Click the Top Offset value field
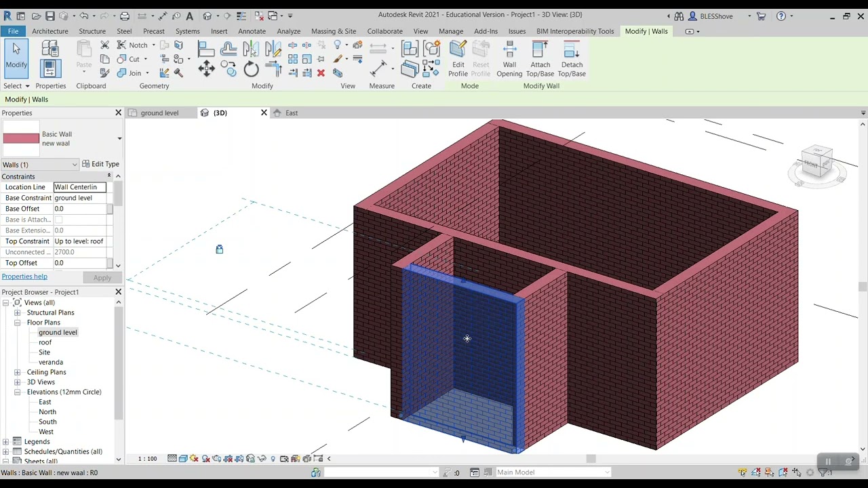This screenshot has height=488, width=868. coord(80,263)
